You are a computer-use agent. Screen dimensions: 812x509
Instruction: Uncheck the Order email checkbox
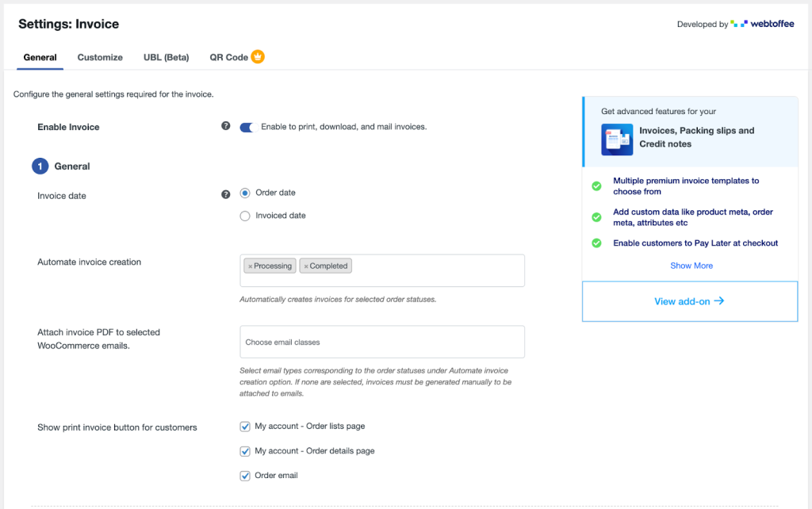coord(245,475)
